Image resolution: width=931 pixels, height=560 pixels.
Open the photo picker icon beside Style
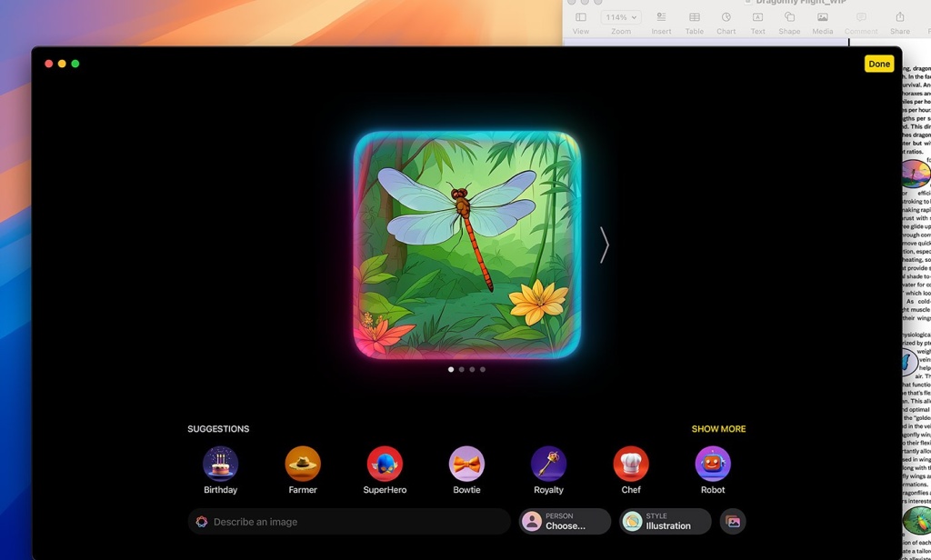(x=733, y=522)
